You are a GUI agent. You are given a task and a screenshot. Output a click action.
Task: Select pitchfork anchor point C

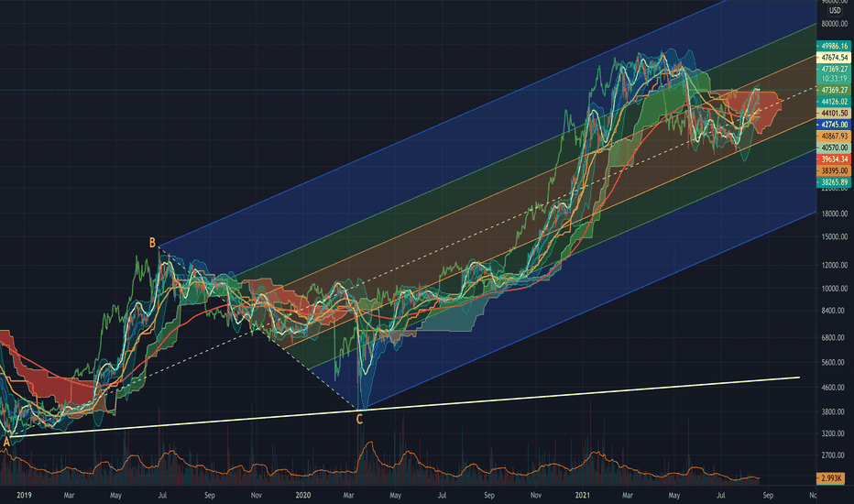click(359, 419)
